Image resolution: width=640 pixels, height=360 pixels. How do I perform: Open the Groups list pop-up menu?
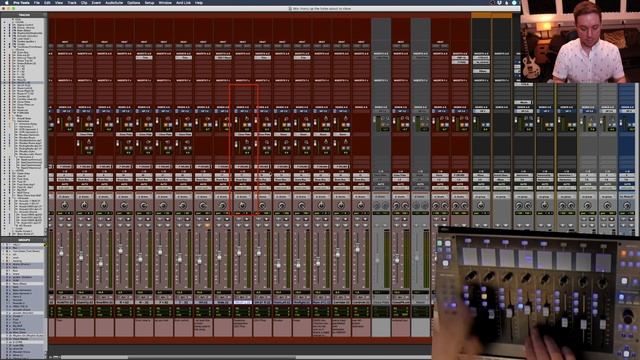coord(44,240)
